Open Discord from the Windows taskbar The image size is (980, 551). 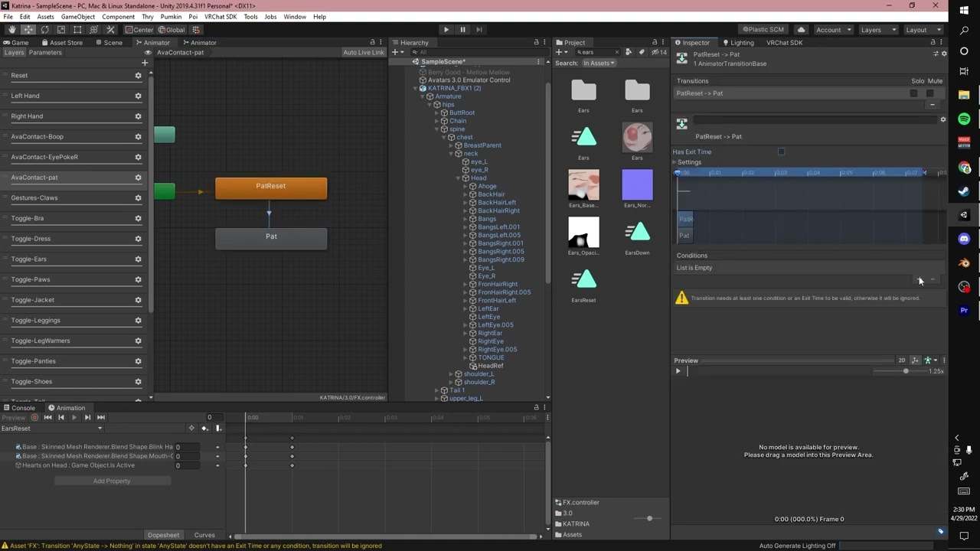(964, 239)
